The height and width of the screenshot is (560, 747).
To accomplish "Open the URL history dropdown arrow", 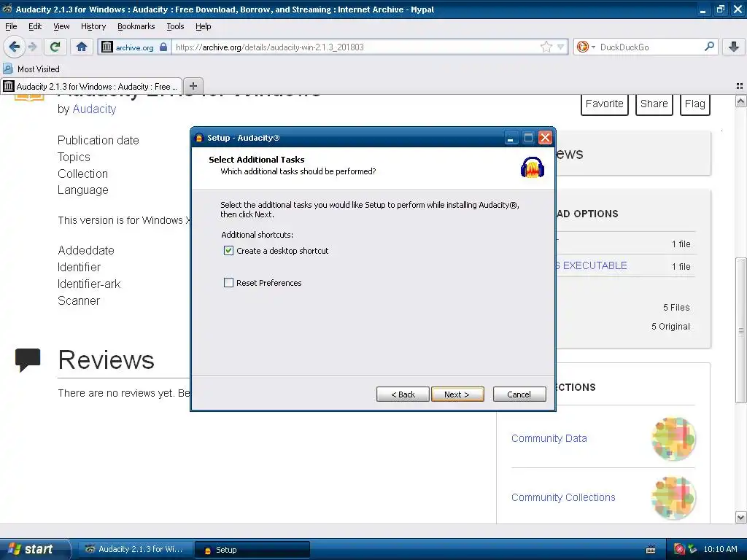I will (561, 47).
